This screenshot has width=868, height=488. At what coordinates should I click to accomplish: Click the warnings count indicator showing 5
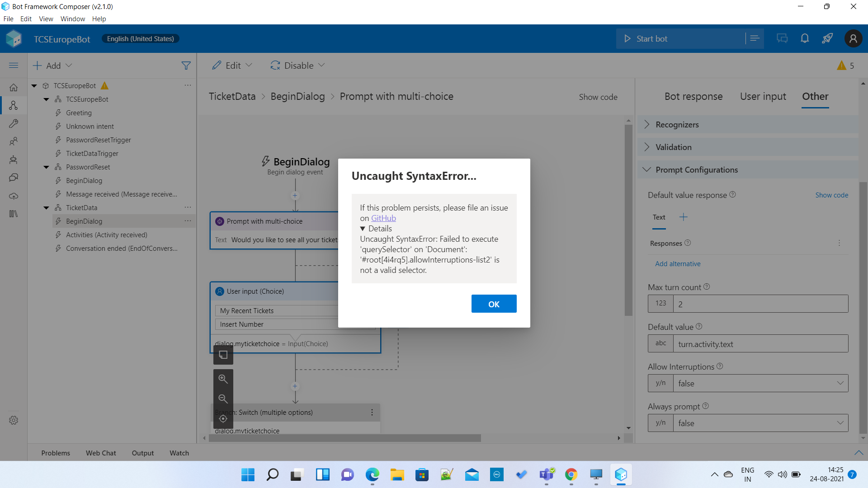(x=845, y=65)
